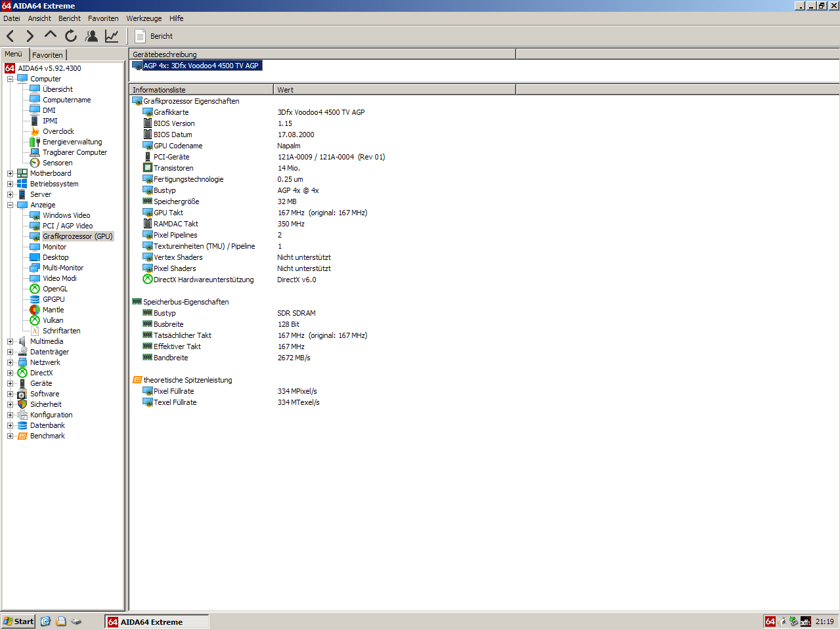Click the Gerätebeschreibung column header
840x630 pixels.
[322, 54]
